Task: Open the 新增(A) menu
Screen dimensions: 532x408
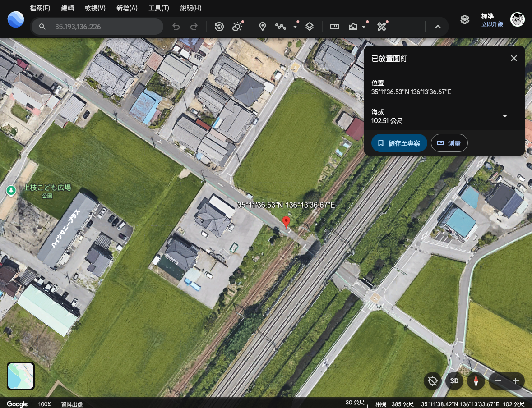Action: 127,8
